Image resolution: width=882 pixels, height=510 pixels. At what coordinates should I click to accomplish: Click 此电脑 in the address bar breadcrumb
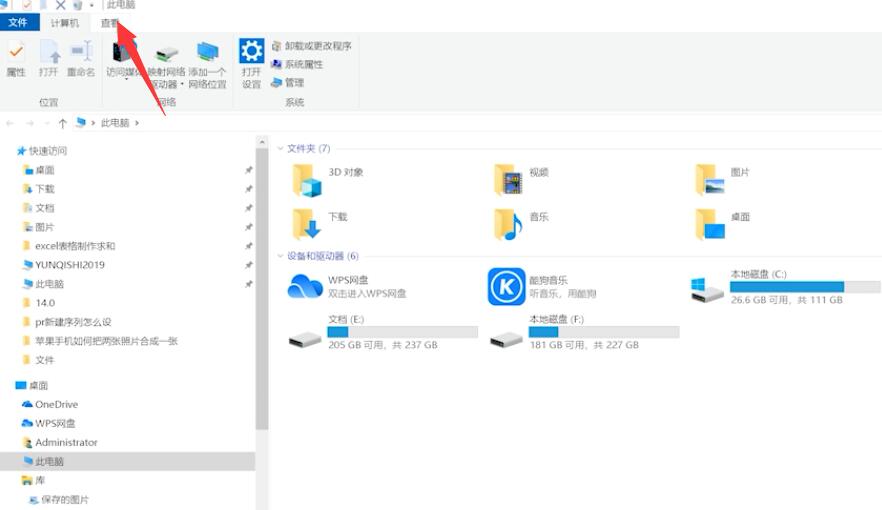[x=115, y=123]
